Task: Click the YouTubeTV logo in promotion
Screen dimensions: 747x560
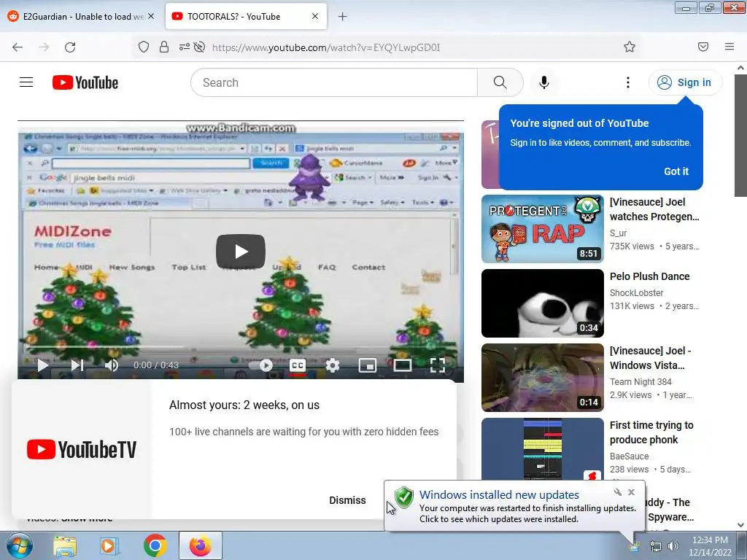Action: 82,449
